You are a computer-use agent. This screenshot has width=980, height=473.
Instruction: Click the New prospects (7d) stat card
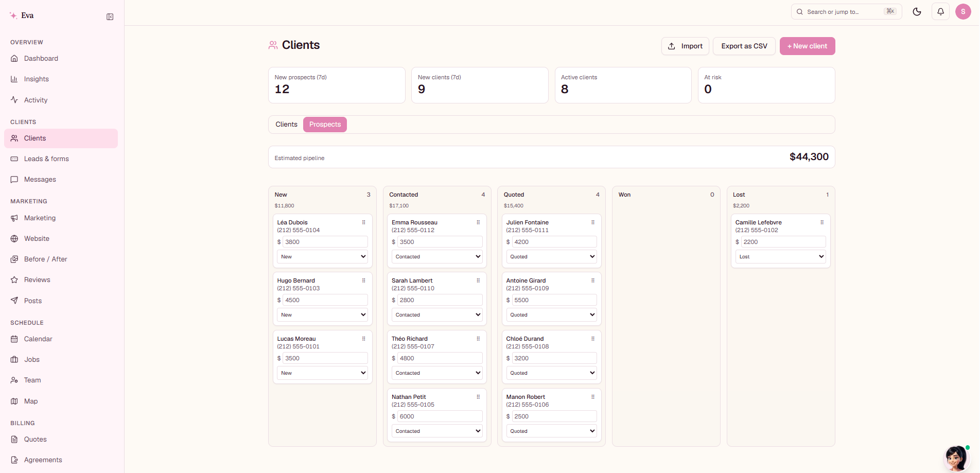tap(337, 85)
